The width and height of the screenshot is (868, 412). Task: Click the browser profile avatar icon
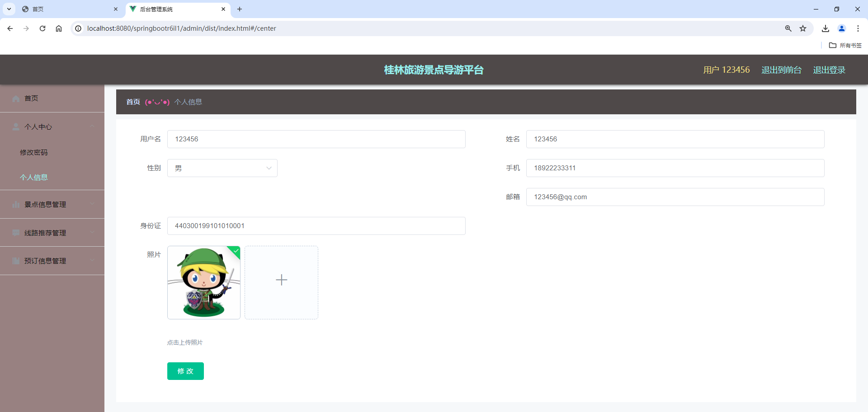pyautogui.click(x=841, y=28)
